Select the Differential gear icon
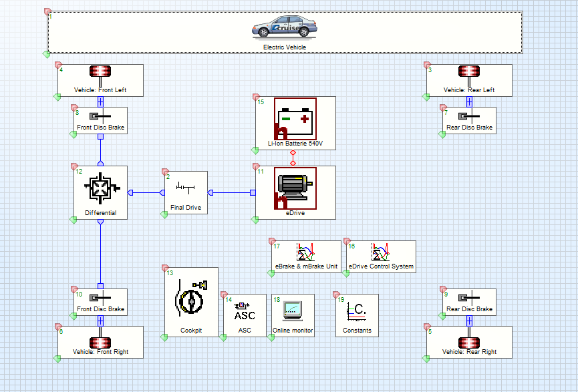578x392 pixels. [102, 188]
